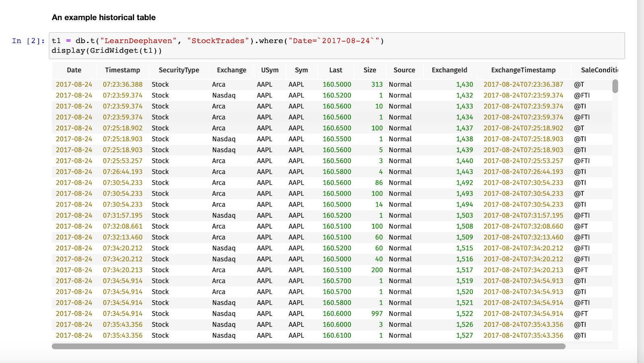Click Size cell 997
The image size is (644, 363).
click(377, 313)
